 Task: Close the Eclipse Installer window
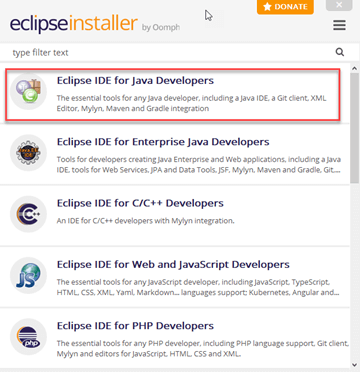339,5
